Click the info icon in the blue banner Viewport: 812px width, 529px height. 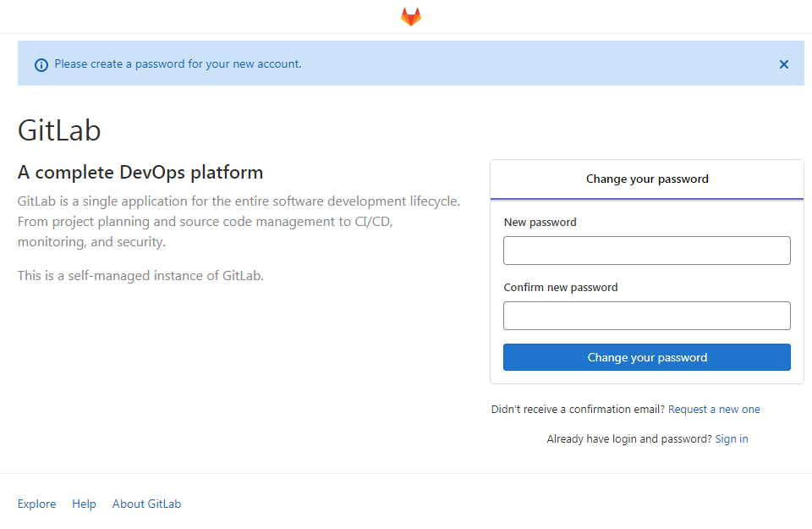point(41,64)
